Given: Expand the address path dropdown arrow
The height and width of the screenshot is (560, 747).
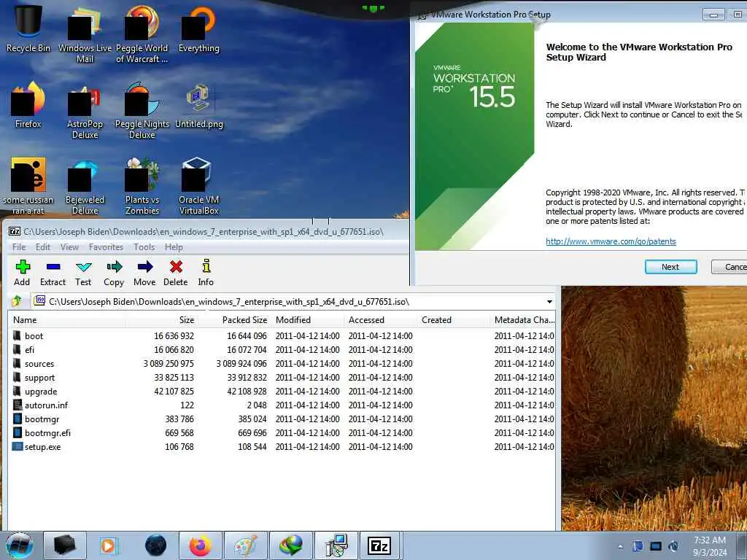Looking at the screenshot, I should (549, 301).
